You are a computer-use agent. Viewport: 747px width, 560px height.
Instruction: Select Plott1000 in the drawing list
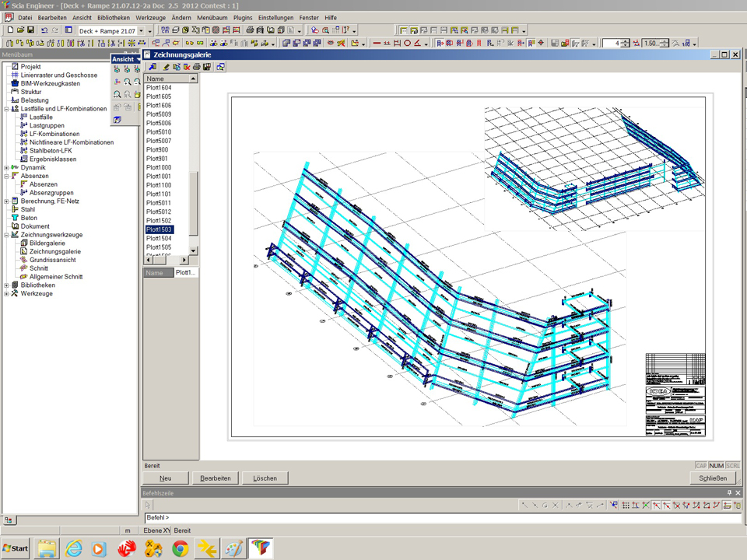click(x=159, y=168)
